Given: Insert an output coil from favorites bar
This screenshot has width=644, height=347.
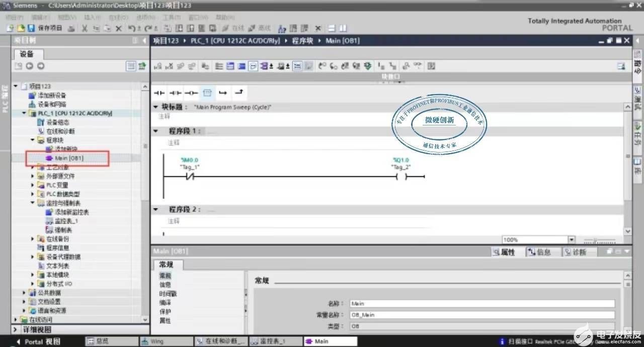Looking at the screenshot, I should [191, 93].
